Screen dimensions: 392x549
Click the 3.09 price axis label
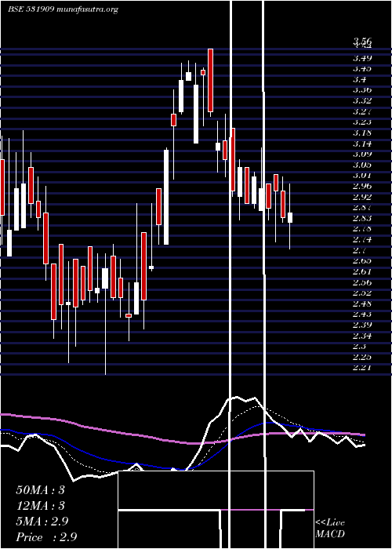tap(362, 154)
